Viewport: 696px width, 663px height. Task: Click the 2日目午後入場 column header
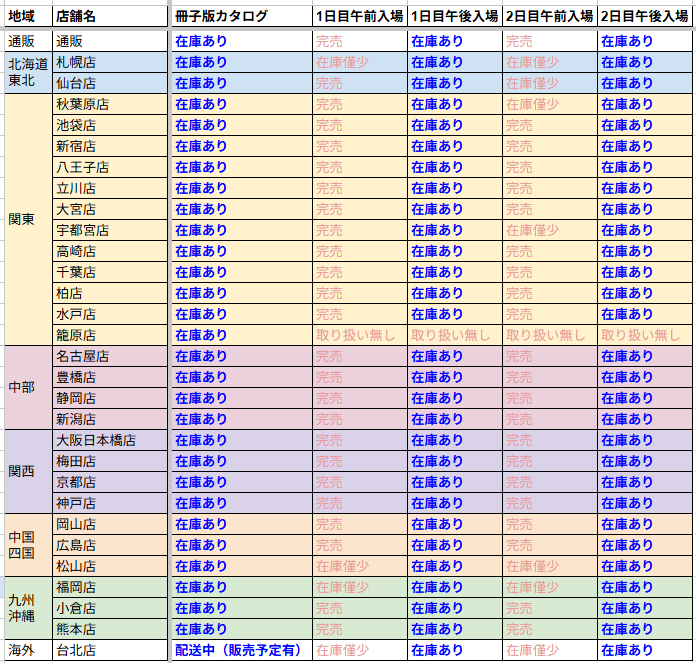click(645, 17)
